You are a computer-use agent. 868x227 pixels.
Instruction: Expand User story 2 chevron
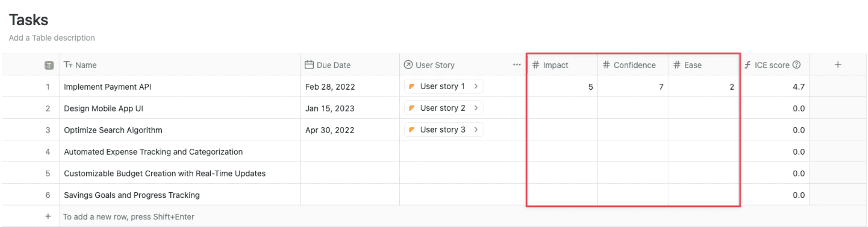[476, 108]
